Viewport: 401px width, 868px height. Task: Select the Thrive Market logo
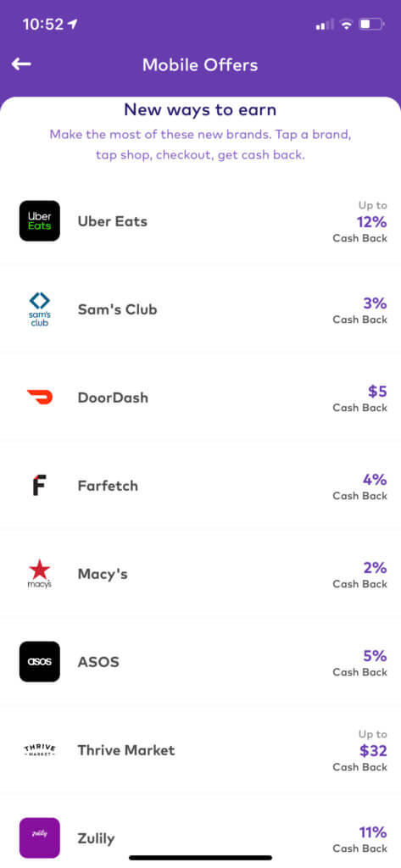[x=39, y=750]
